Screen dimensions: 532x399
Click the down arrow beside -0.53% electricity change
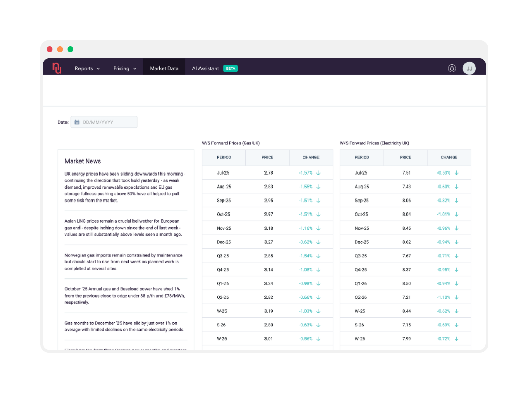[456, 173]
